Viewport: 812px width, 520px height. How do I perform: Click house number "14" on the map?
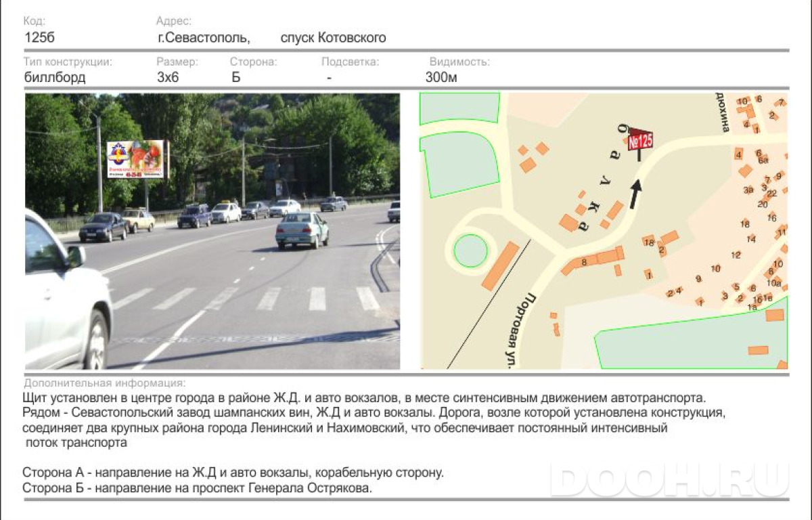point(751,239)
